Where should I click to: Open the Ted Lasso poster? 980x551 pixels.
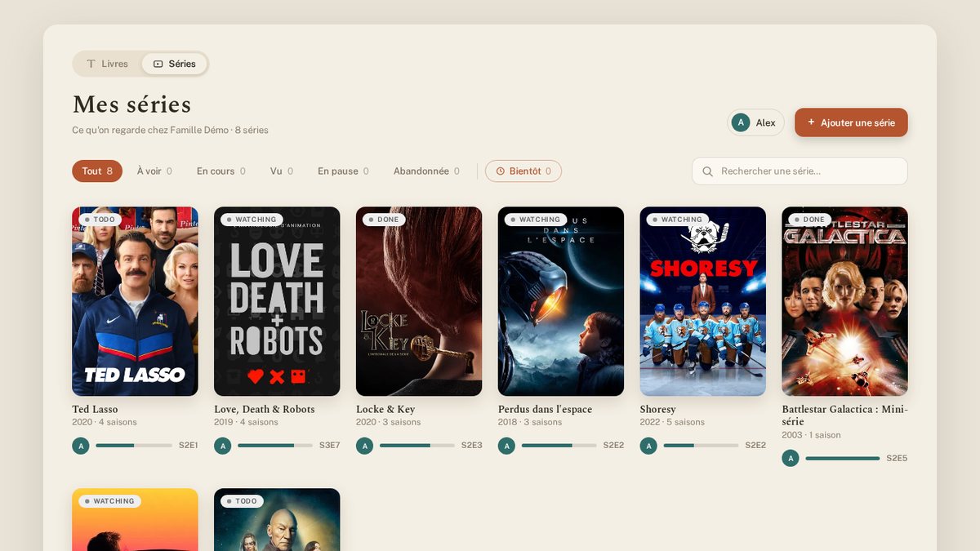click(135, 301)
